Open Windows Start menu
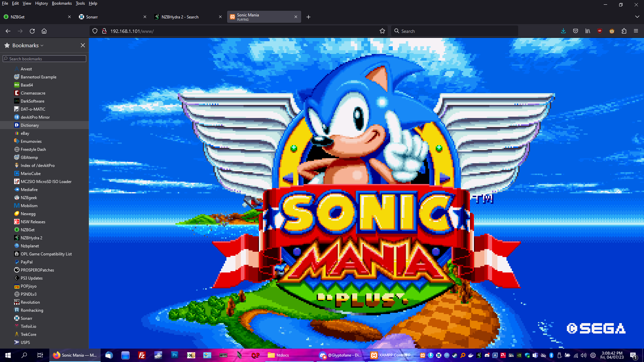The width and height of the screenshot is (644, 362). tap(8, 355)
